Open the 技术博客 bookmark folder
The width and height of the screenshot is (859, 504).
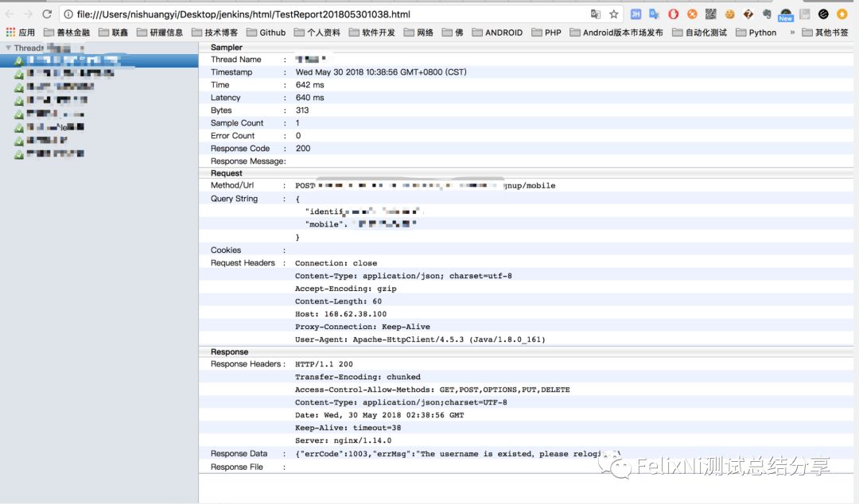click(x=215, y=33)
